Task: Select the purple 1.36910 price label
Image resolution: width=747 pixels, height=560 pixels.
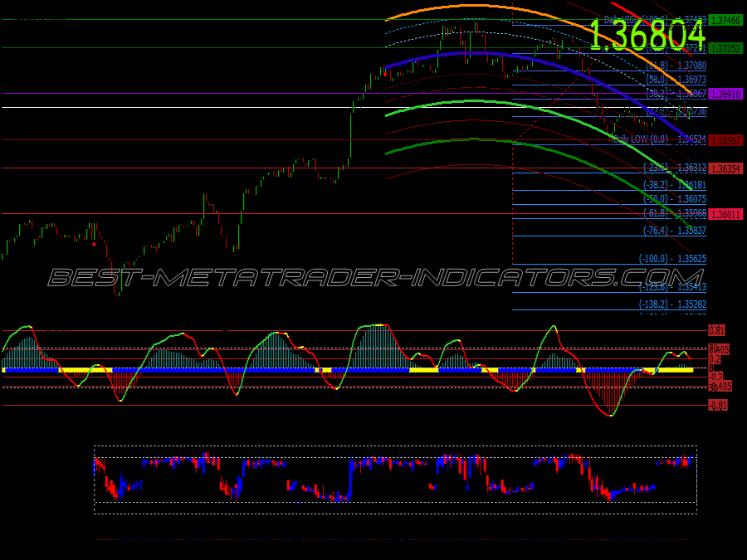Action: [725, 94]
